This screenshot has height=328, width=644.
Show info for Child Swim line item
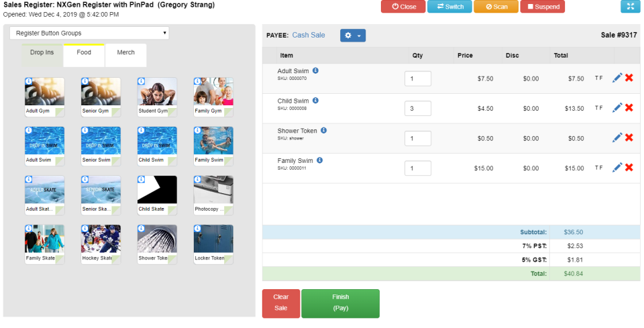[315, 101]
